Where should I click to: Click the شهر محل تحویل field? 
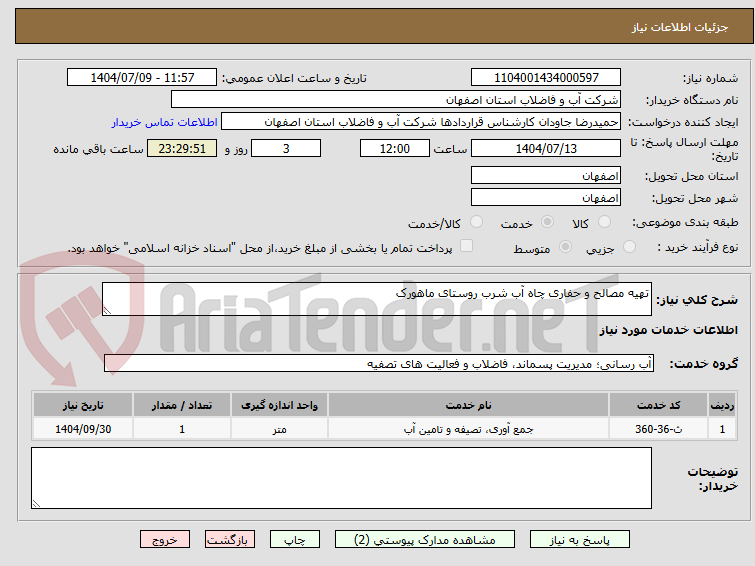tap(546, 197)
